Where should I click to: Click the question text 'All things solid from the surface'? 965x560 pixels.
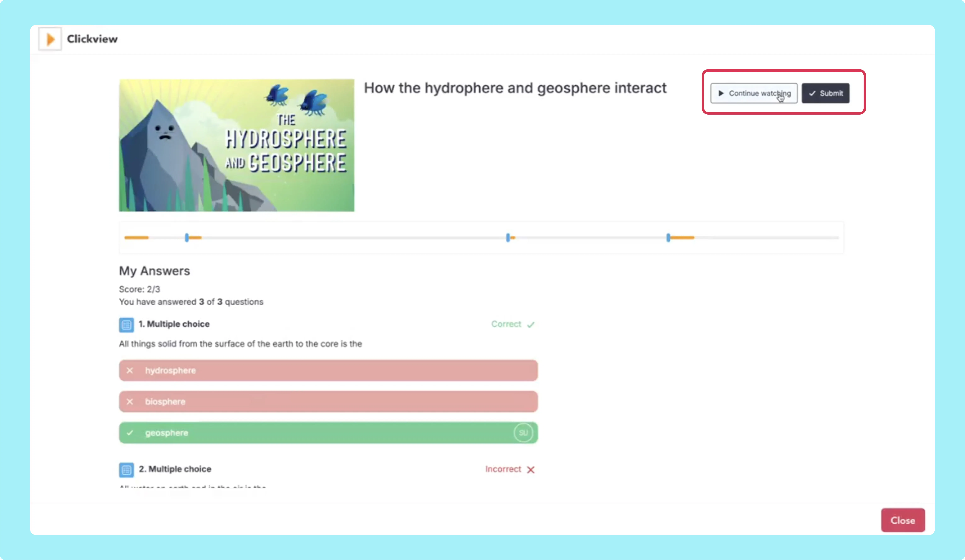click(x=240, y=344)
